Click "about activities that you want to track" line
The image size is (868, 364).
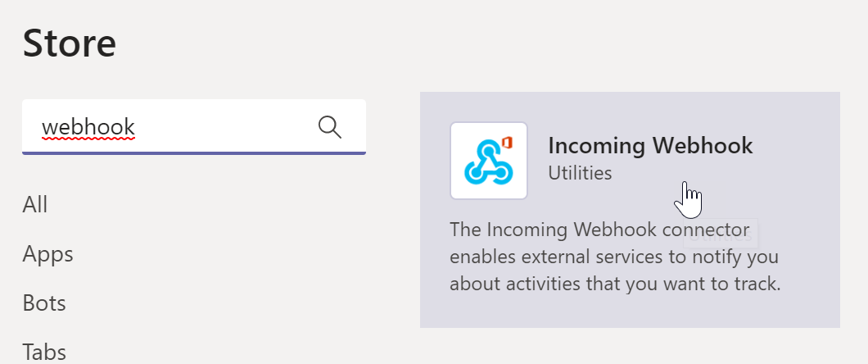(615, 284)
